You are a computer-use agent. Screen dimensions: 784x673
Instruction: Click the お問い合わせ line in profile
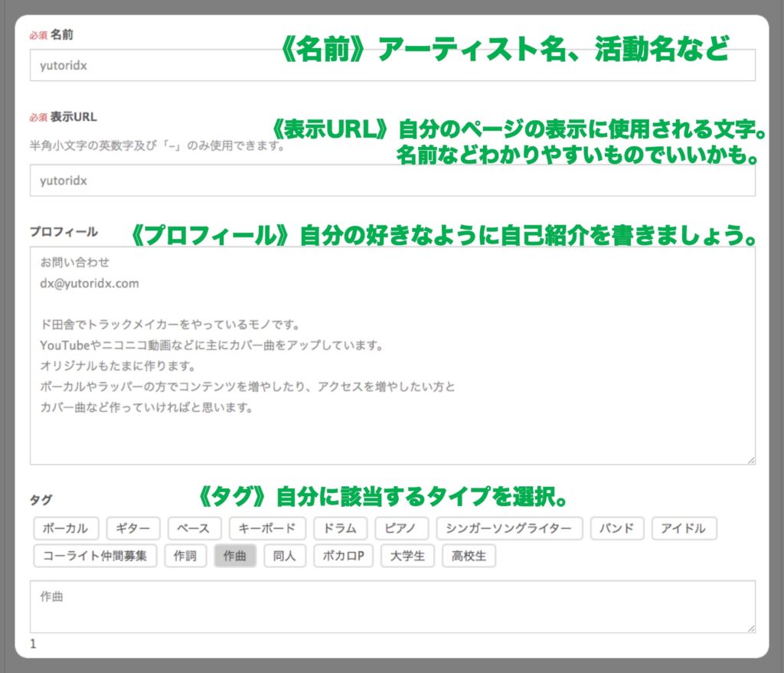(74, 263)
